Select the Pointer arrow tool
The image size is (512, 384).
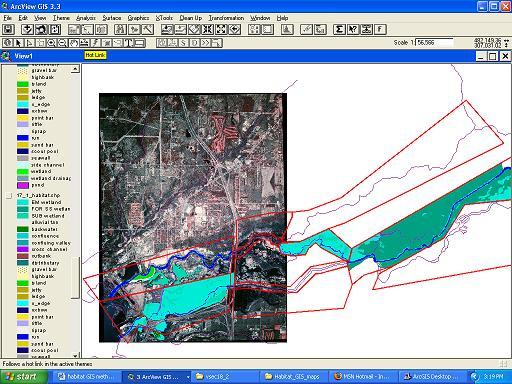pyautogui.click(x=19, y=43)
